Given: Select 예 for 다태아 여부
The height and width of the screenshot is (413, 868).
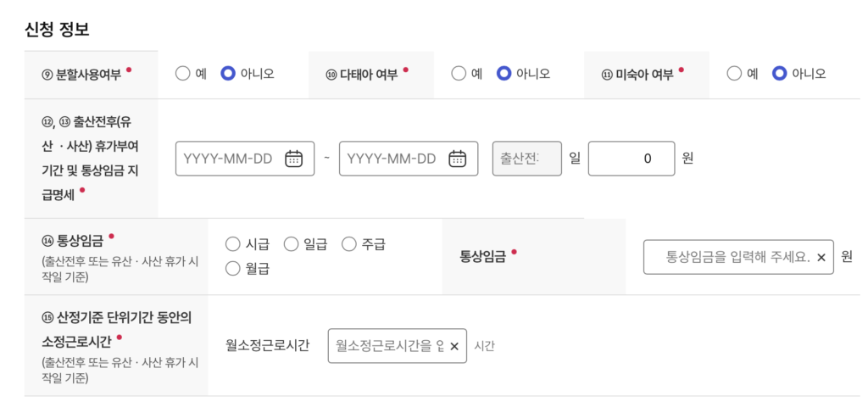Looking at the screenshot, I should (459, 74).
